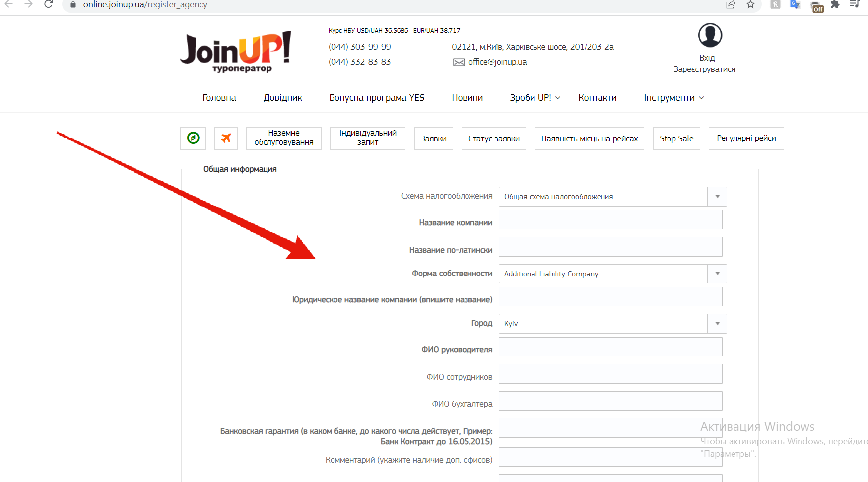Image resolution: width=868 pixels, height=482 pixels.
Task: Click the Вхід login link
Action: pyautogui.click(x=707, y=58)
